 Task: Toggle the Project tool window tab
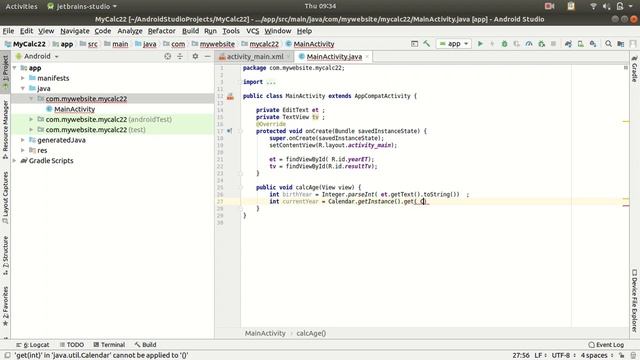click(5, 72)
